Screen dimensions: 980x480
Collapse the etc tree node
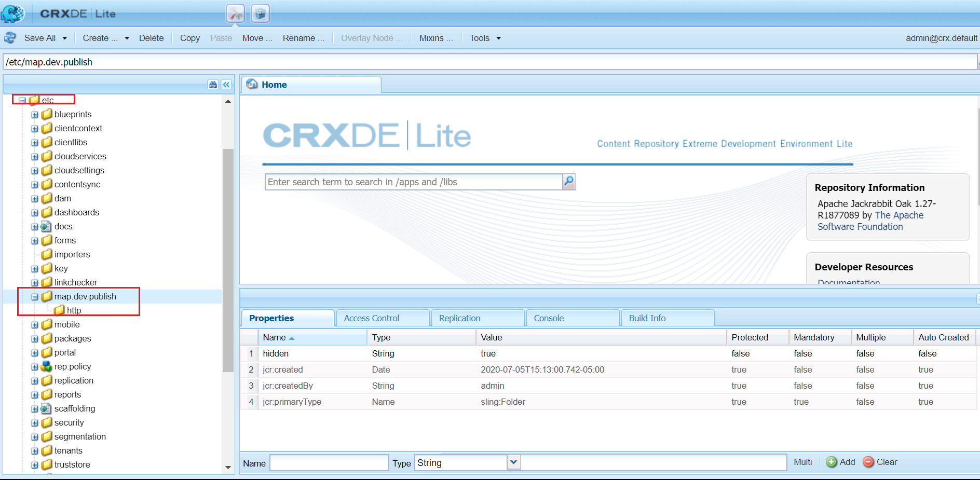(22, 100)
